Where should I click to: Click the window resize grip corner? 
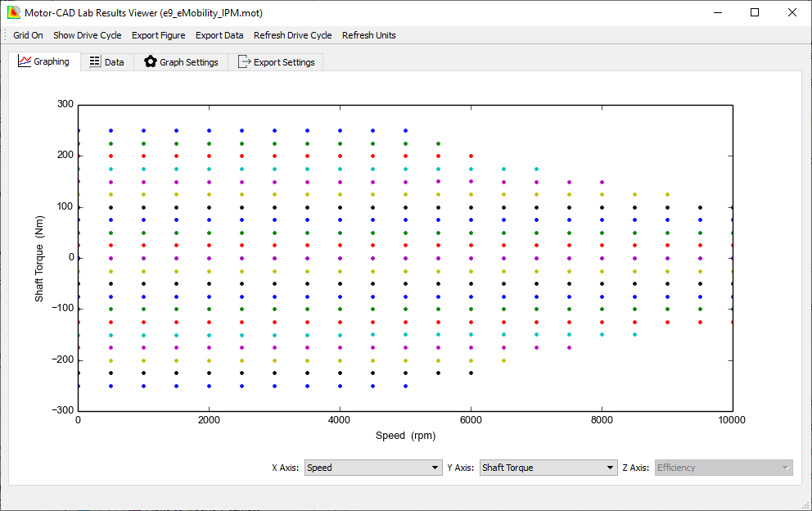point(805,504)
